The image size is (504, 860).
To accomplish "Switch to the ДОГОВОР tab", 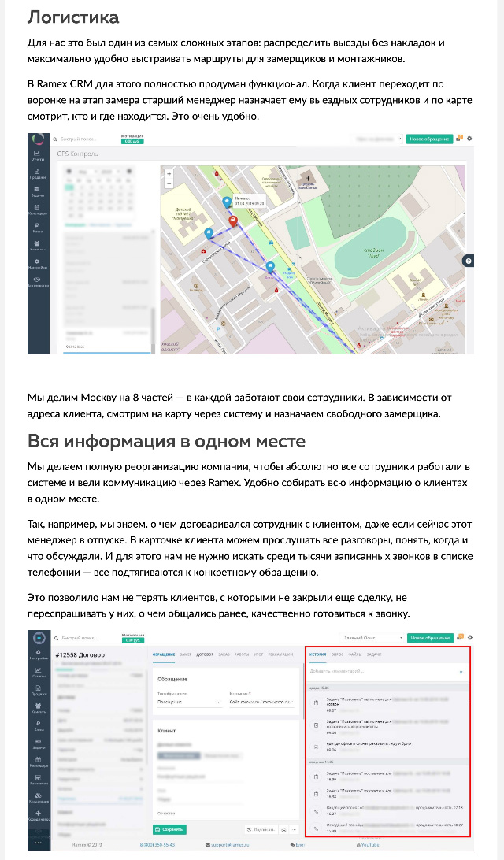I will click(205, 654).
